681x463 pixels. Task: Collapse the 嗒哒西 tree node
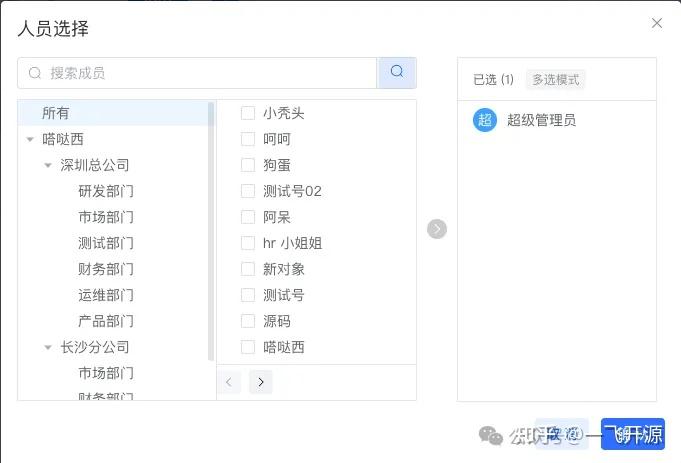30,139
